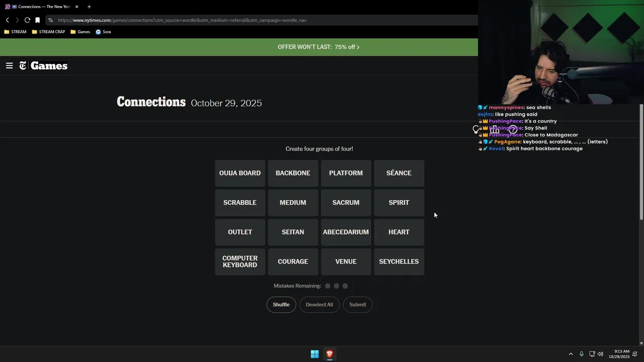Click the Rova1 username in chat
Image resolution: width=644 pixels, height=362 pixels.
(x=496, y=149)
